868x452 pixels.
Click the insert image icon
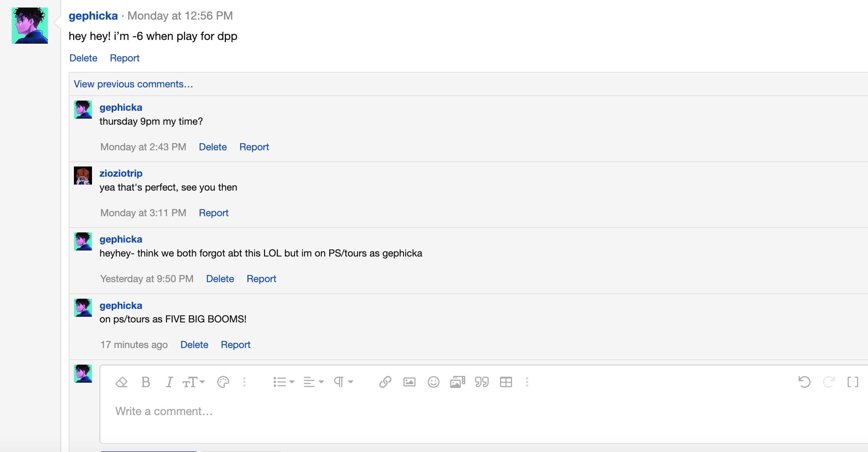click(409, 382)
